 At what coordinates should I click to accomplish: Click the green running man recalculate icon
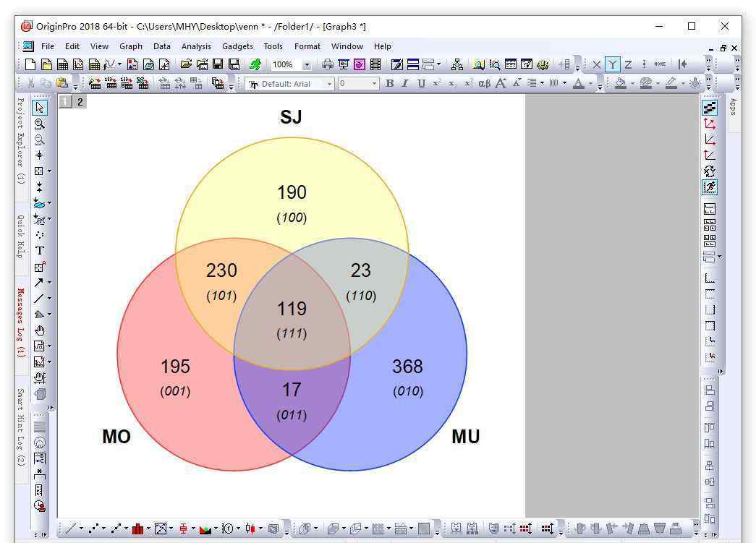255,64
